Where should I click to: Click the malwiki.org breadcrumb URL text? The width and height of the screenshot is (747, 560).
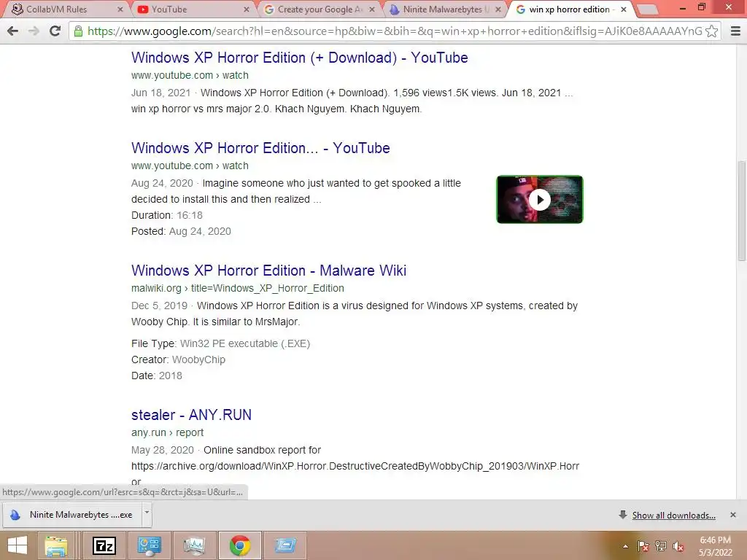pos(238,288)
